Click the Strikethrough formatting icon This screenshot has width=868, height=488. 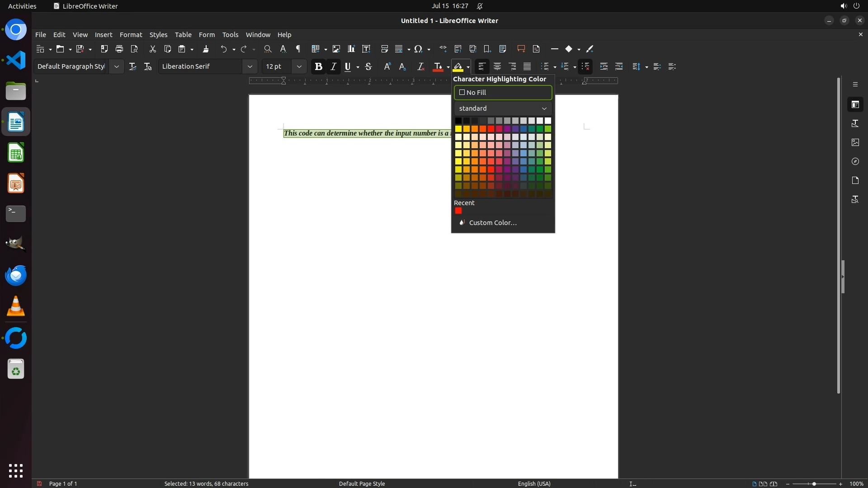point(368,66)
